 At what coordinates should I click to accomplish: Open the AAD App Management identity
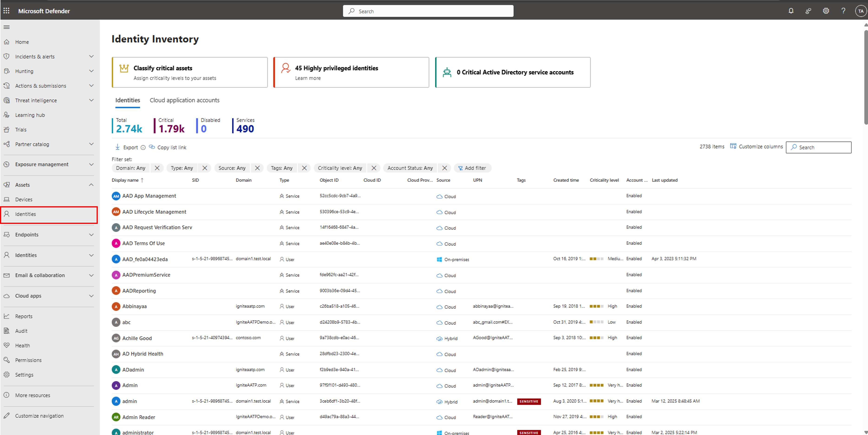[x=149, y=196]
